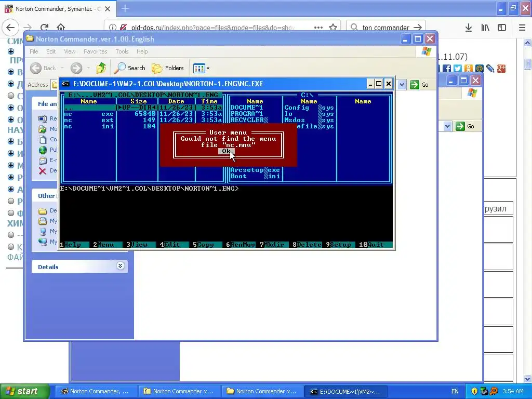532x399 pixels.
Task: Collapse the Details panel chevron
Action: point(120,266)
